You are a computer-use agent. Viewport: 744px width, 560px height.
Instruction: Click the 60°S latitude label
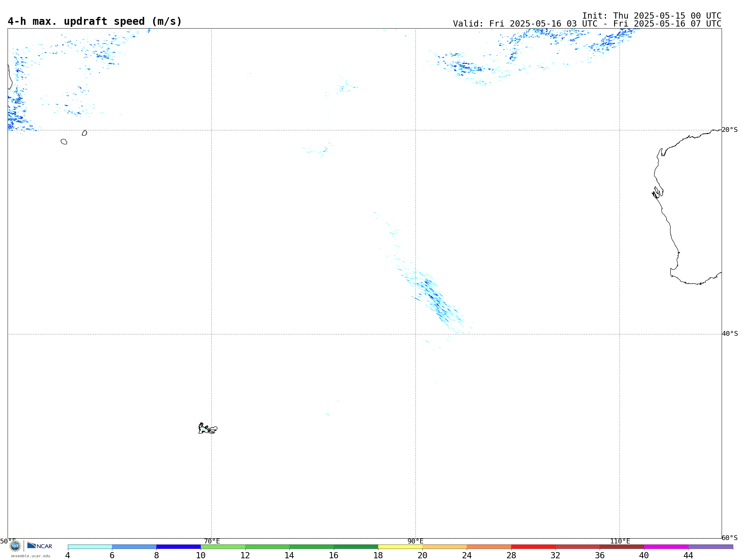pos(730,538)
